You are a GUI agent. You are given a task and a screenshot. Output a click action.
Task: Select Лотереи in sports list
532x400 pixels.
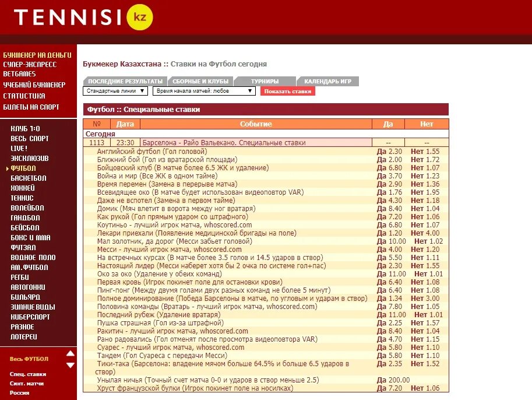(24, 337)
